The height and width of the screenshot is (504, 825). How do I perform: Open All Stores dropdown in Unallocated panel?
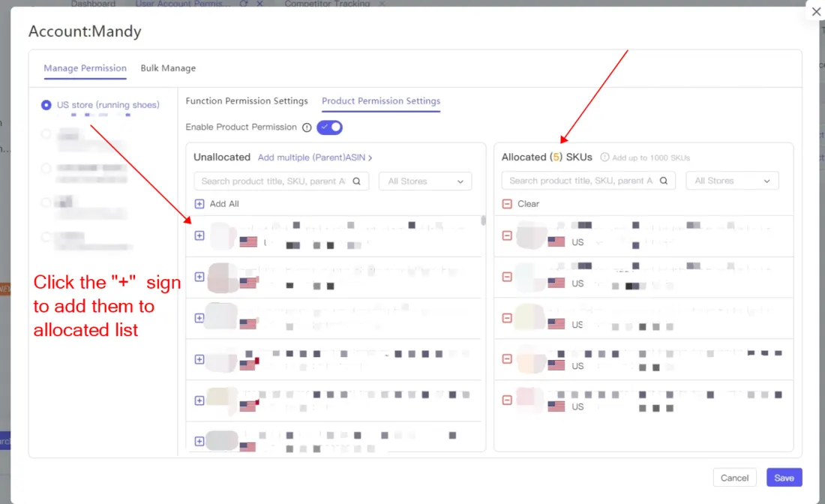(x=425, y=181)
